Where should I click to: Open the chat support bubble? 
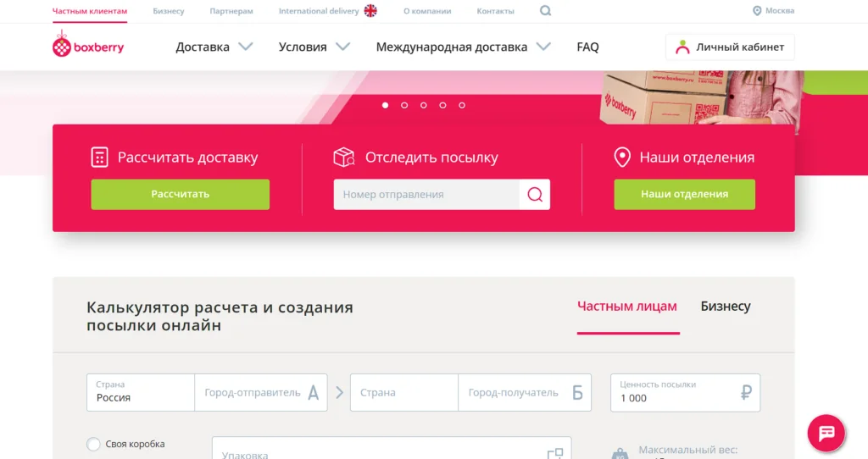(826, 433)
